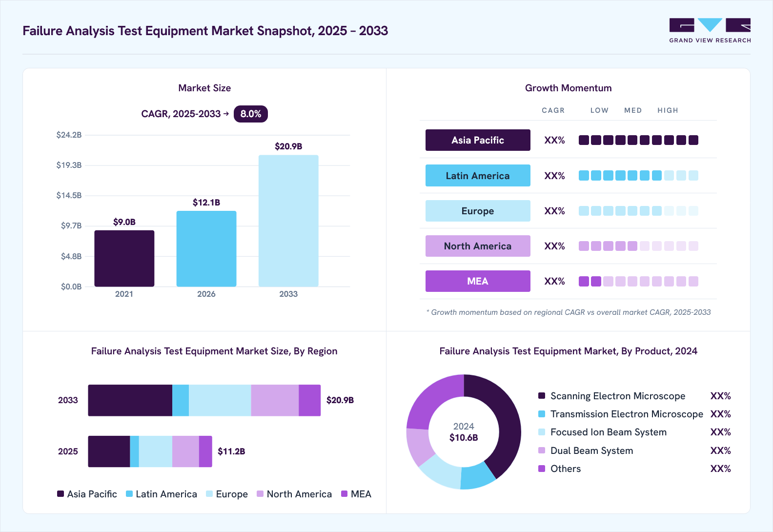Click the LOW column header
The width and height of the screenshot is (773, 532).
[x=599, y=110]
